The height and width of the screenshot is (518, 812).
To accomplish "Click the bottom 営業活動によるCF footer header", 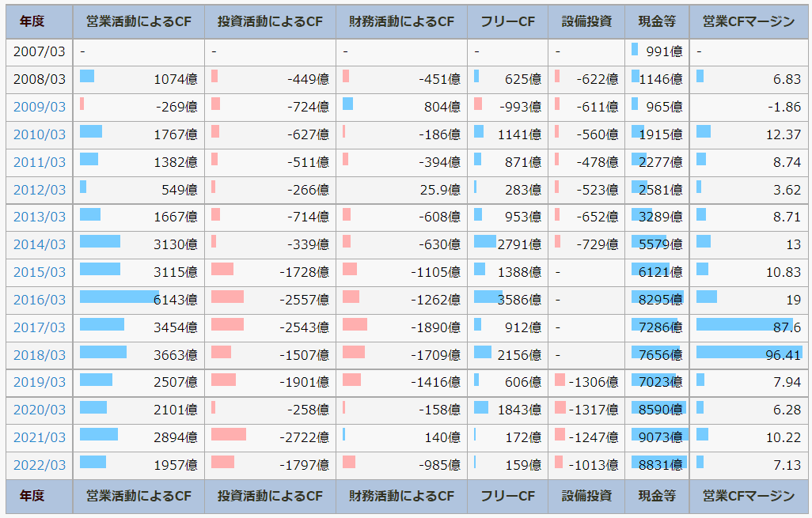I will click(138, 496).
